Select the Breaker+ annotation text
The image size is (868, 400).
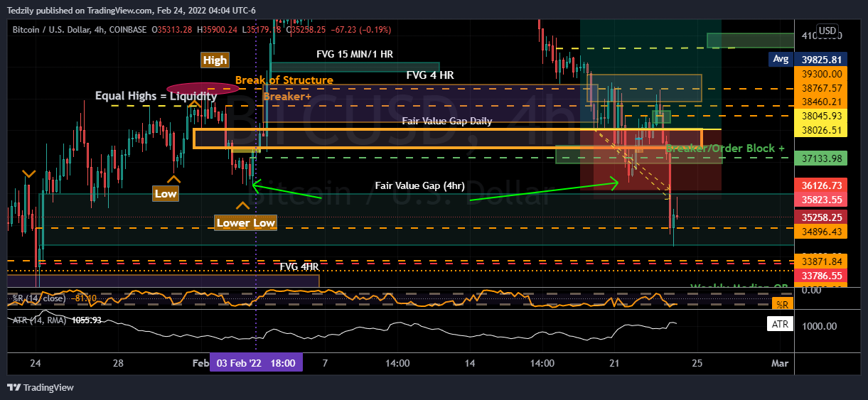point(287,97)
